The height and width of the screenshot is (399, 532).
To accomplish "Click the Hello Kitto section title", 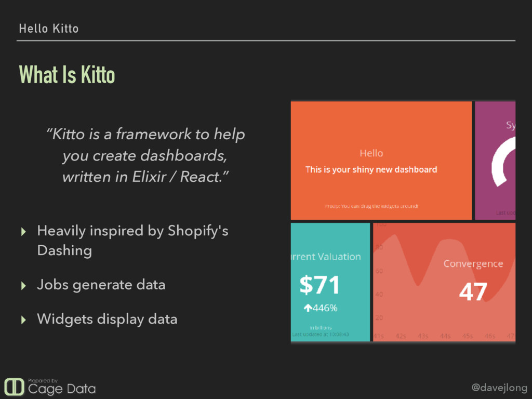I will (49, 29).
